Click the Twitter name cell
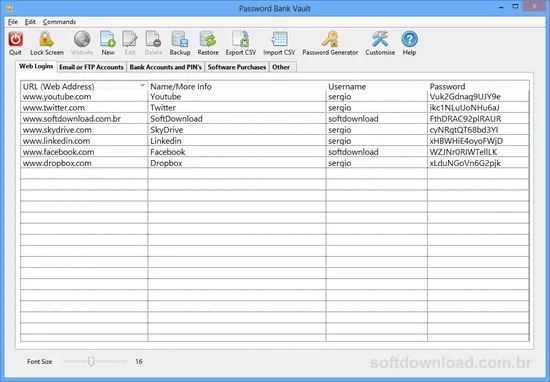The height and width of the screenshot is (382, 550). pos(237,107)
